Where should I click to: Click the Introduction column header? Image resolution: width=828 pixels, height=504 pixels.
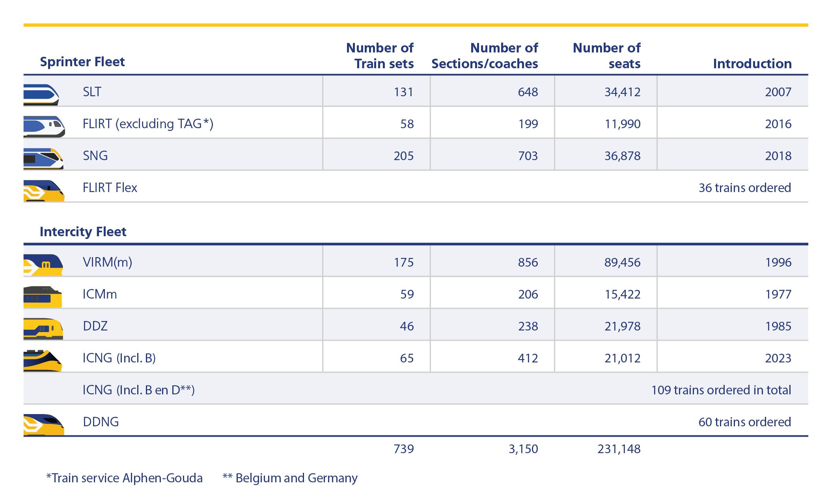point(752,63)
